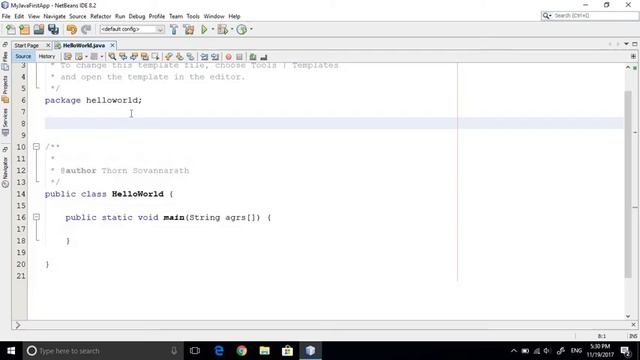Click the Shift Line Left editor icon
This screenshot has width=640, height=360.
point(204,57)
